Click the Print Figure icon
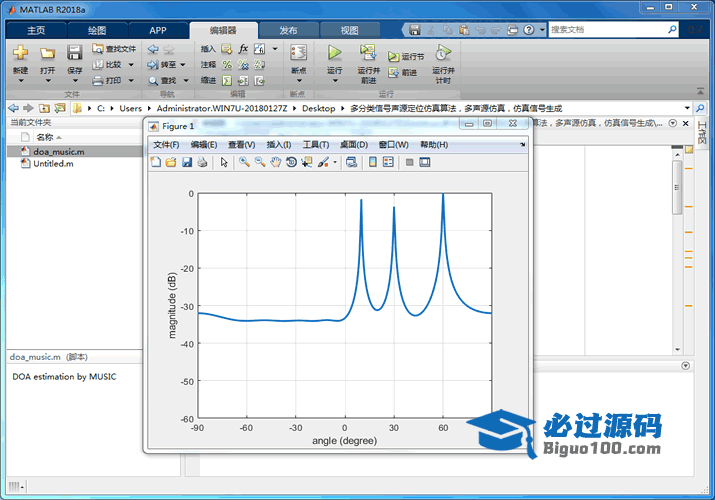Viewport: 715px width, 500px height. click(x=202, y=162)
